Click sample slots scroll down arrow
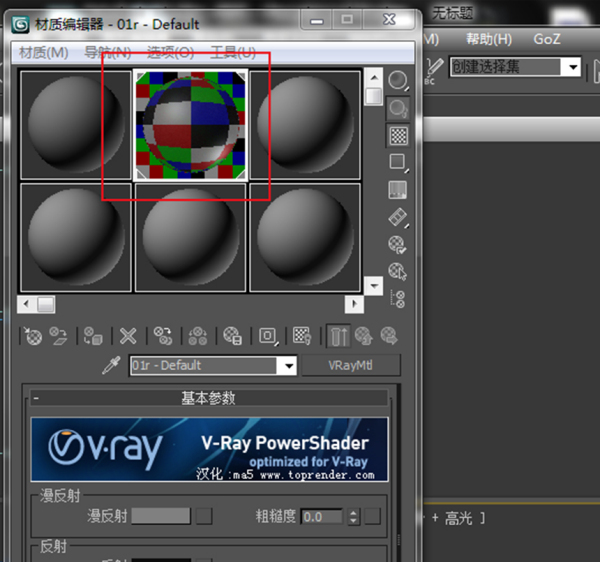 click(x=373, y=286)
